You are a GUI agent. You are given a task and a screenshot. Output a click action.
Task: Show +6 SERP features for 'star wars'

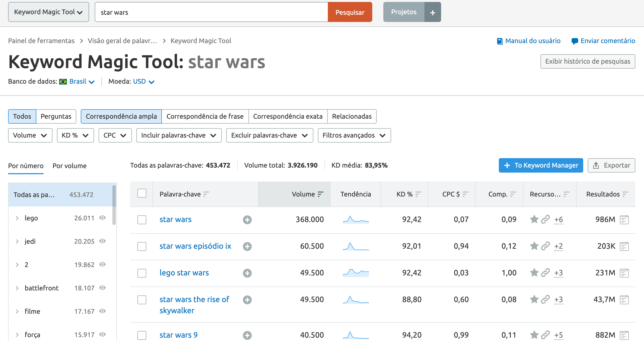[x=559, y=220]
